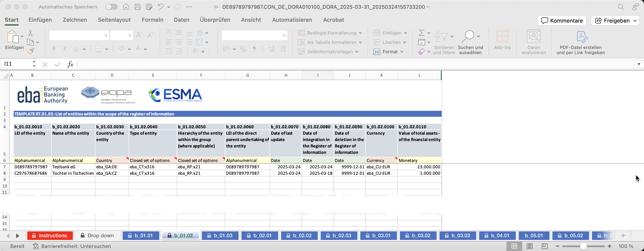
Task: Switch to page break preview view
Action: [545, 246]
